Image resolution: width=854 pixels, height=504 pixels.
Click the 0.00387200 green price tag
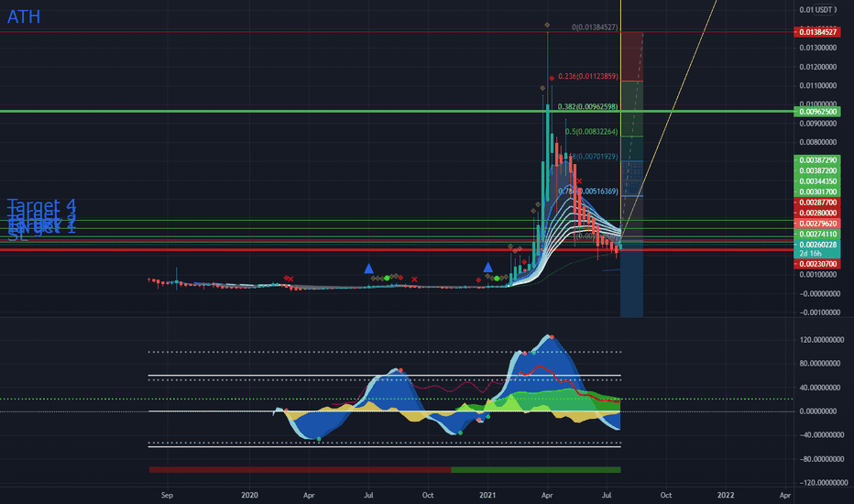coord(817,170)
